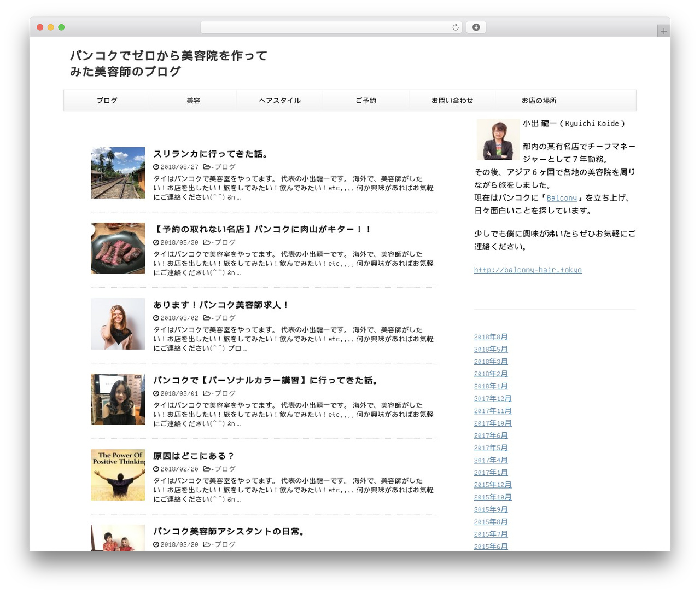Open the post バンコク美容師アシスタントの日常。
Viewport: 700px width, 593px height.
pos(229,531)
